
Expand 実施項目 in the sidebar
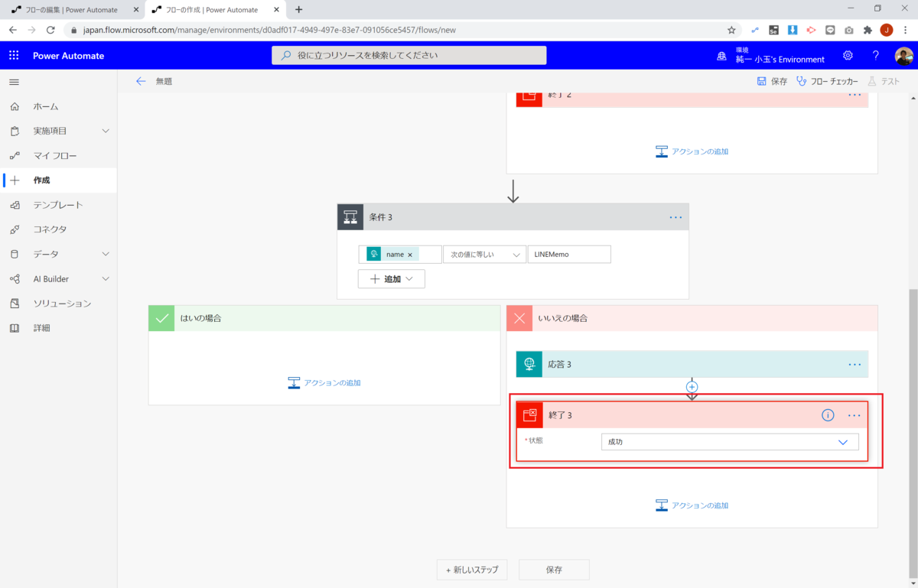coord(106,131)
